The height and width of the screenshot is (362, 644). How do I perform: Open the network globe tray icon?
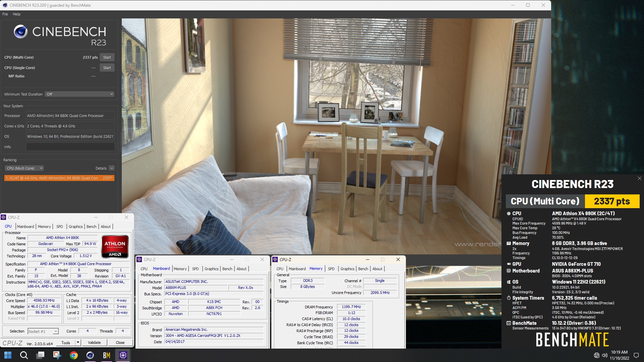coord(596,355)
